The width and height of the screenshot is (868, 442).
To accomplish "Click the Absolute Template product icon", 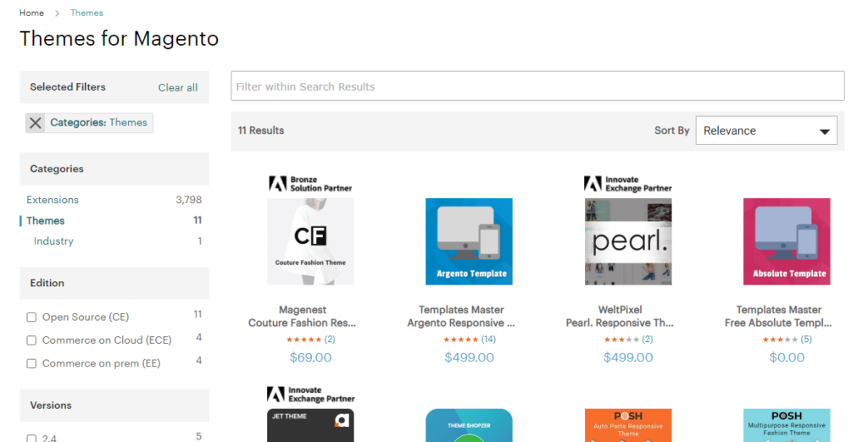I will pos(787,241).
